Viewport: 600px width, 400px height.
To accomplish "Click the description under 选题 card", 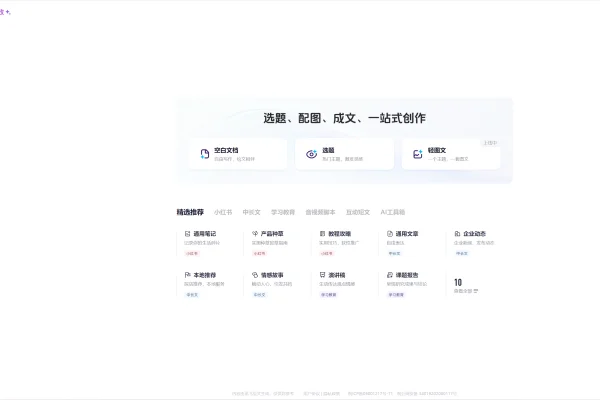I will [x=342, y=159].
